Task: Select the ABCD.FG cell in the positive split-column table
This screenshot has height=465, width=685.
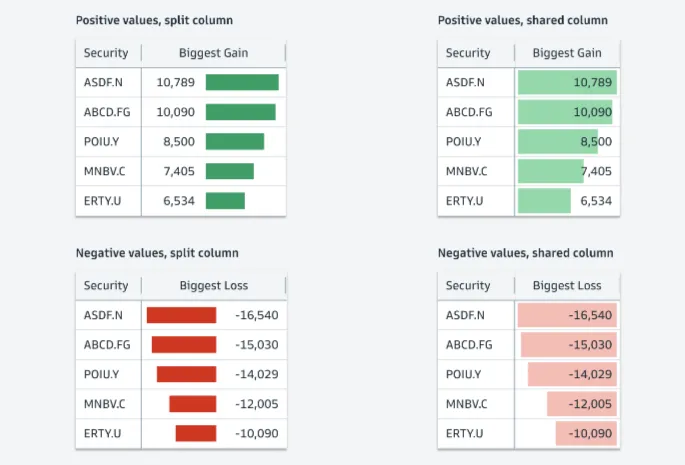Action: click(x=108, y=112)
